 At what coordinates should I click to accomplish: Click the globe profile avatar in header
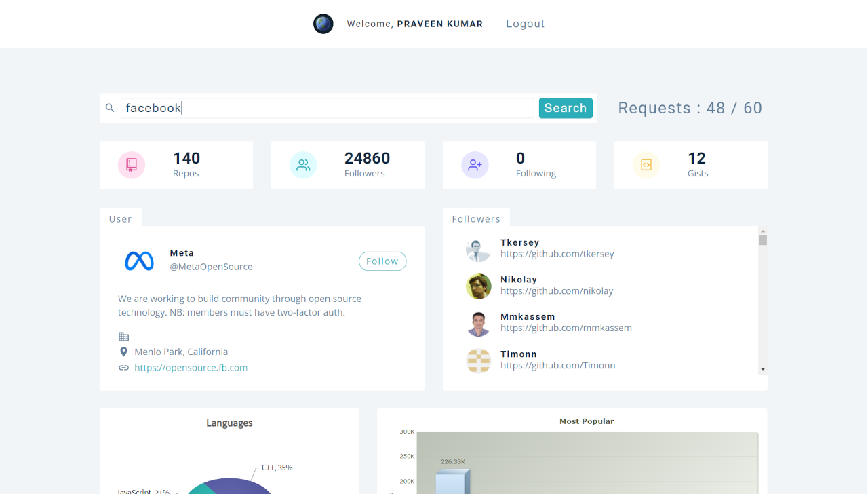click(323, 24)
